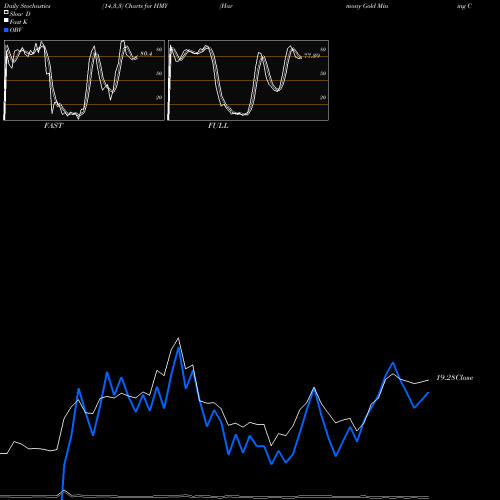Click the 50 axis label in FAST chart

(x=159, y=73)
